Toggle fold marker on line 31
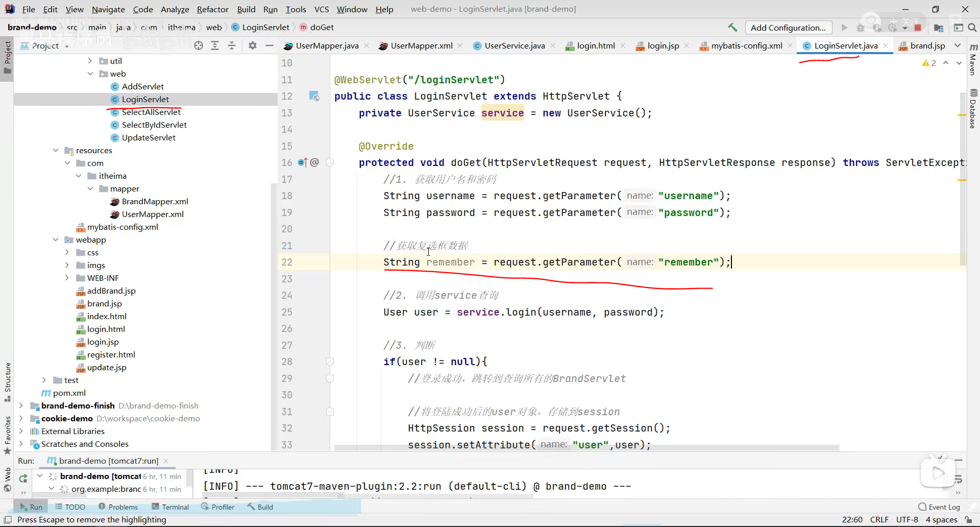The image size is (980, 527). [x=330, y=412]
